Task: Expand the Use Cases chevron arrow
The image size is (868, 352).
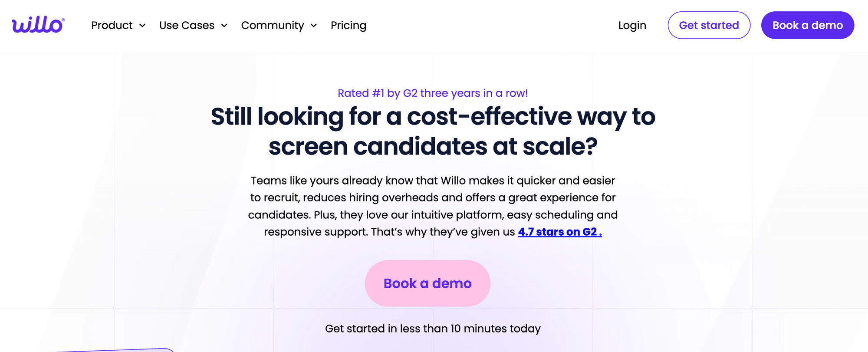Action: click(224, 26)
